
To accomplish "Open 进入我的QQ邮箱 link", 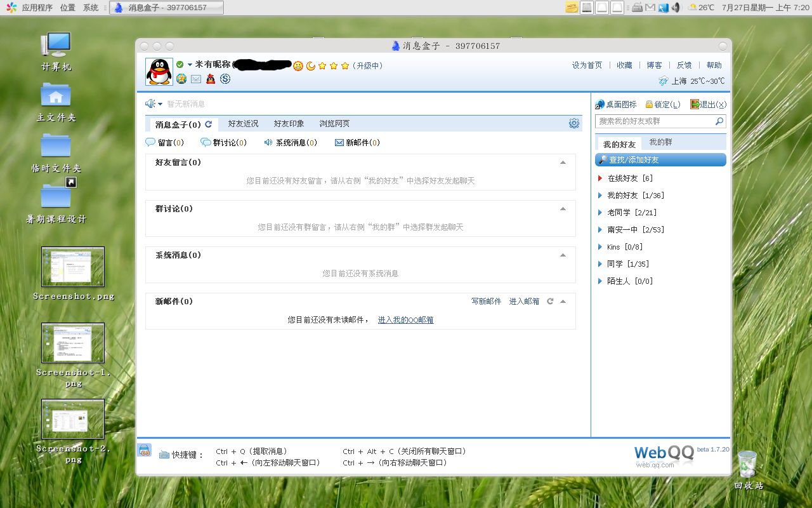I will (406, 320).
